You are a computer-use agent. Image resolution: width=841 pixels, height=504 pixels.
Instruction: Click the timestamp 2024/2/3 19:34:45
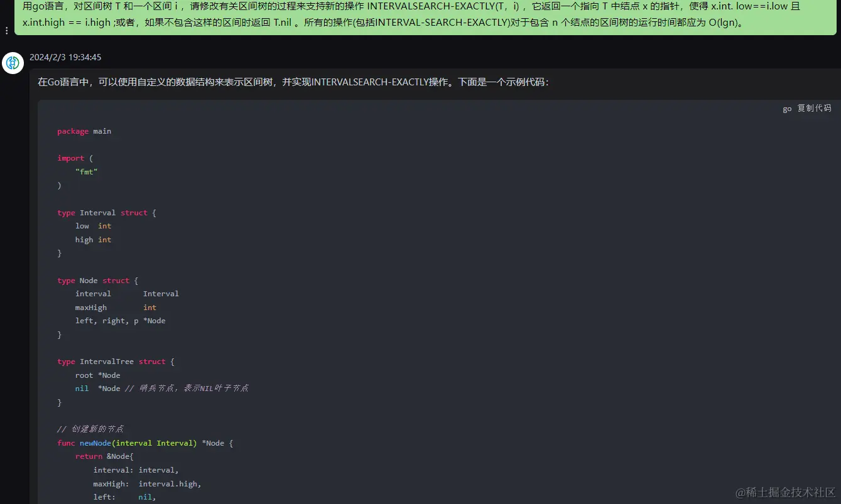(65, 57)
